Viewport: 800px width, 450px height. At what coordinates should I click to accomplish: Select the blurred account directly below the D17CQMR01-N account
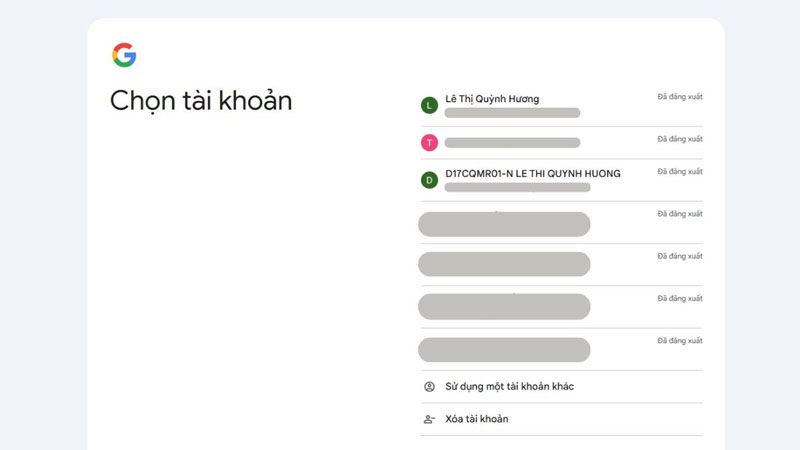pyautogui.click(x=504, y=224)
